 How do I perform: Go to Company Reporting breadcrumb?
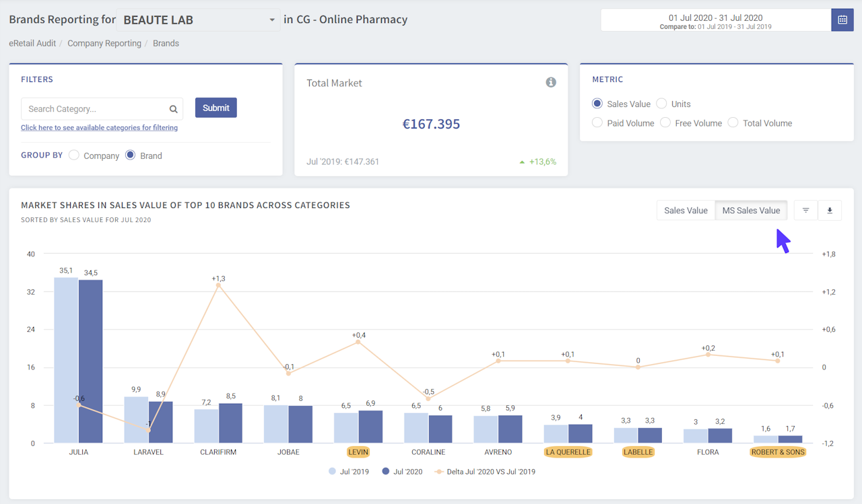click(104, 43)
